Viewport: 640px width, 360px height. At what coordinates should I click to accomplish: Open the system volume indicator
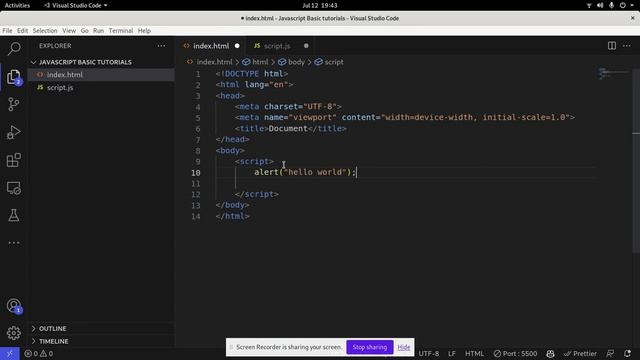(600, 5)
